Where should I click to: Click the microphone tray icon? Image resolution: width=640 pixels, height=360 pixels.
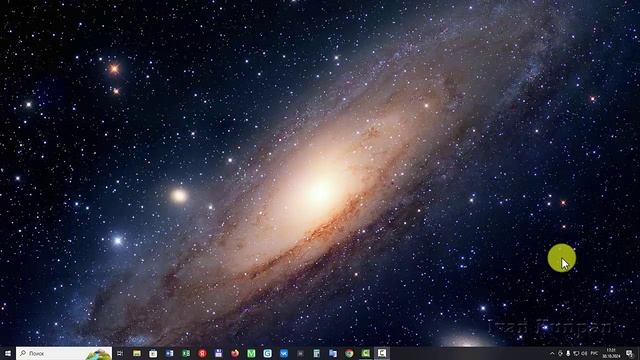568,353
